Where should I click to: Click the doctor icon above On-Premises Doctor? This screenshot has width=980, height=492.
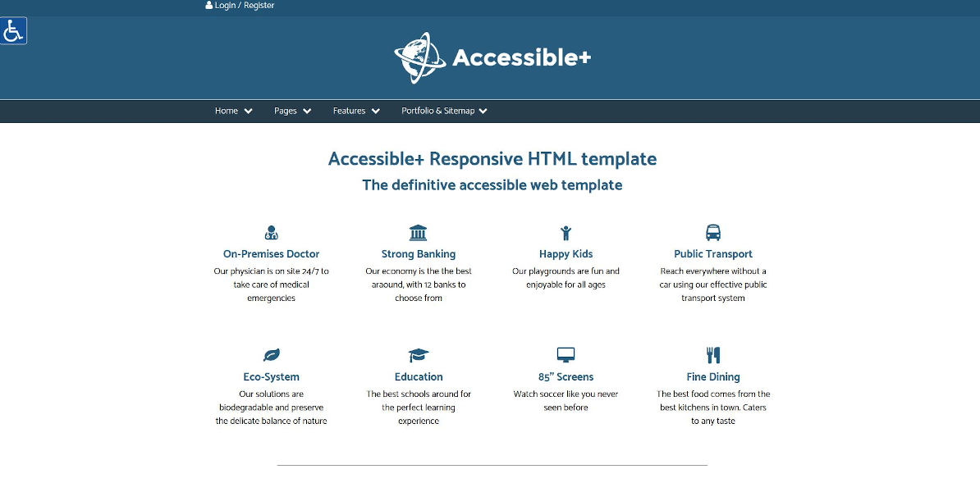(x=271, y=233)
